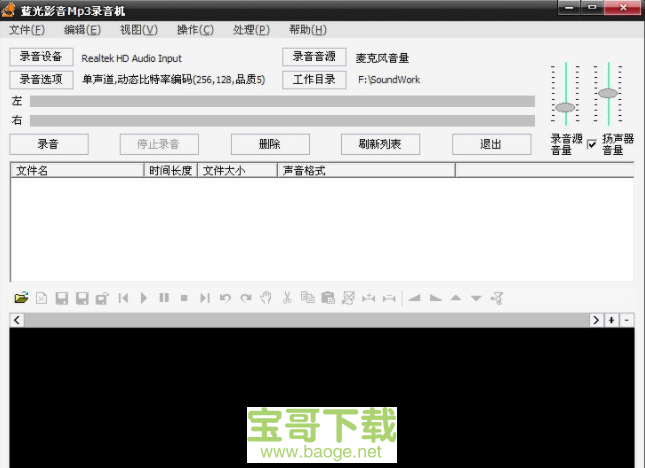Toggle the speaker volume checkbox
Viewport: 645px width, 468px height.
(x=592, y=144)
